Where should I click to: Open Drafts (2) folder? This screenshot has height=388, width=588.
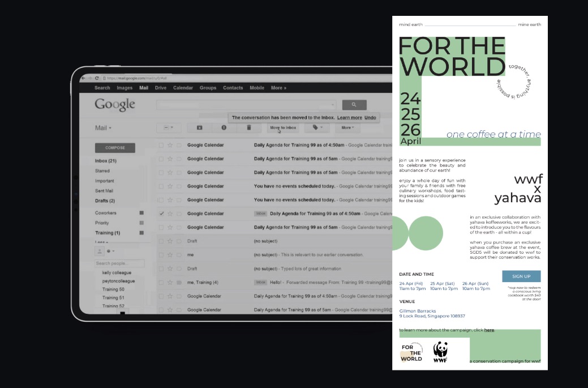[x=105, y=201]
